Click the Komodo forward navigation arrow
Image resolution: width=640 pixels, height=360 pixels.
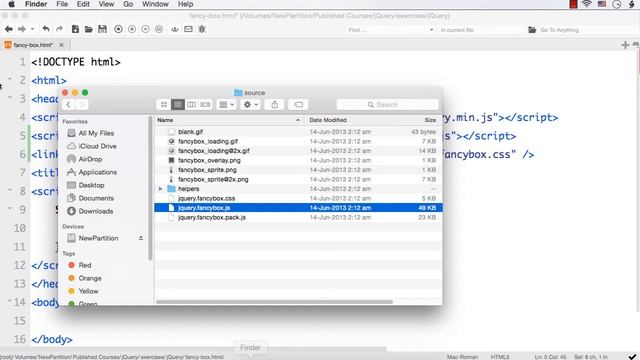(x=22, y=29)
